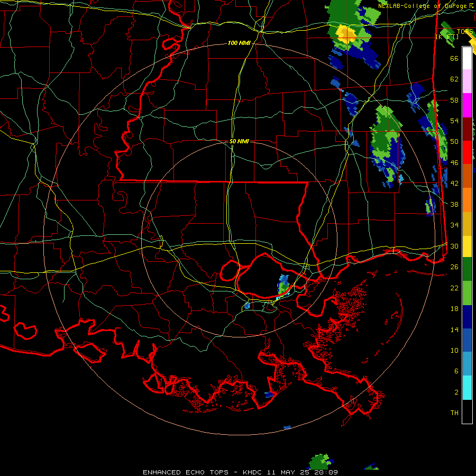This screenshot has width=476, height=476.
Task: Click the legend value '54'
Action: (x=454, y=121)
